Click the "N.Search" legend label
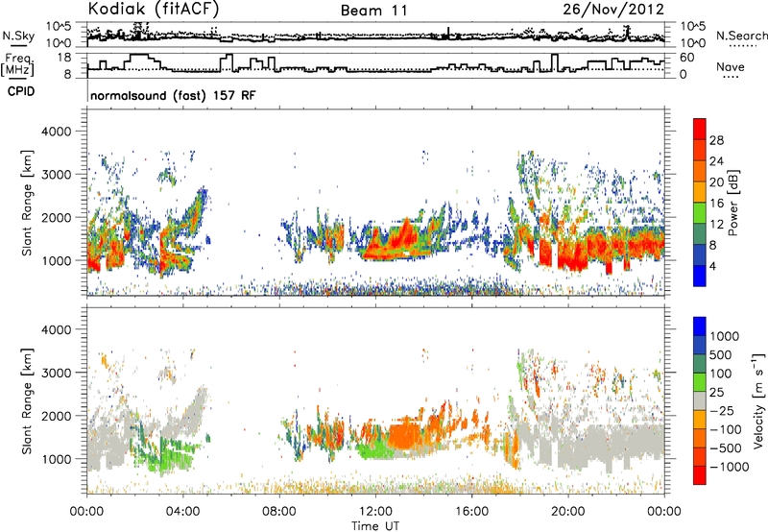The image size is (768, 532). click(741, 36)
